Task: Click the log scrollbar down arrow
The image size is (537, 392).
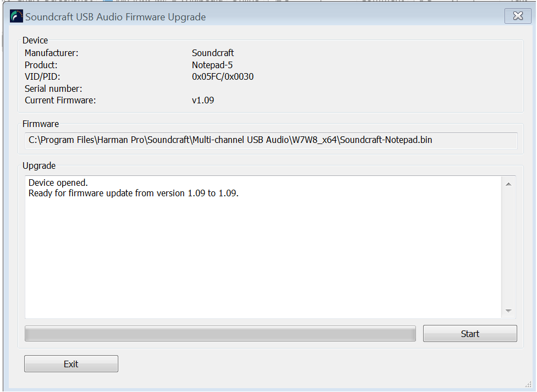Action: pos(508,311)
